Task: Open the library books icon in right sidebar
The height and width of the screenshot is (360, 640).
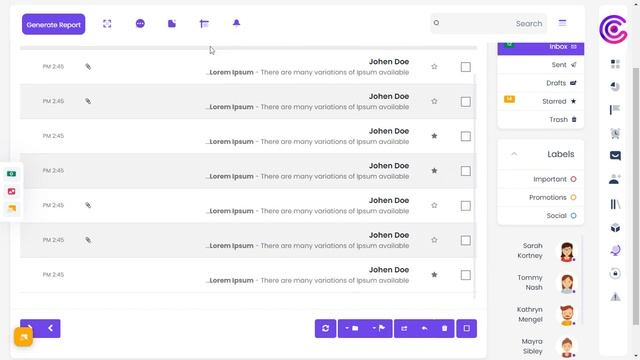Action: [x=615, y=204]
